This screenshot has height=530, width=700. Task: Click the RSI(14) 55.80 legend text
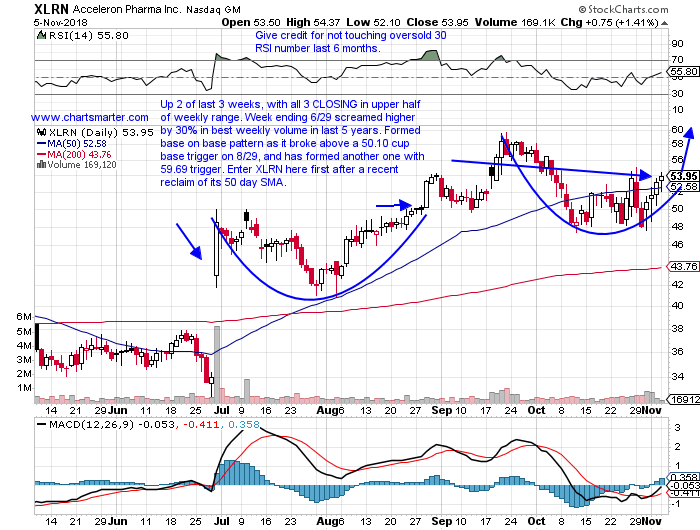(88, 36)
